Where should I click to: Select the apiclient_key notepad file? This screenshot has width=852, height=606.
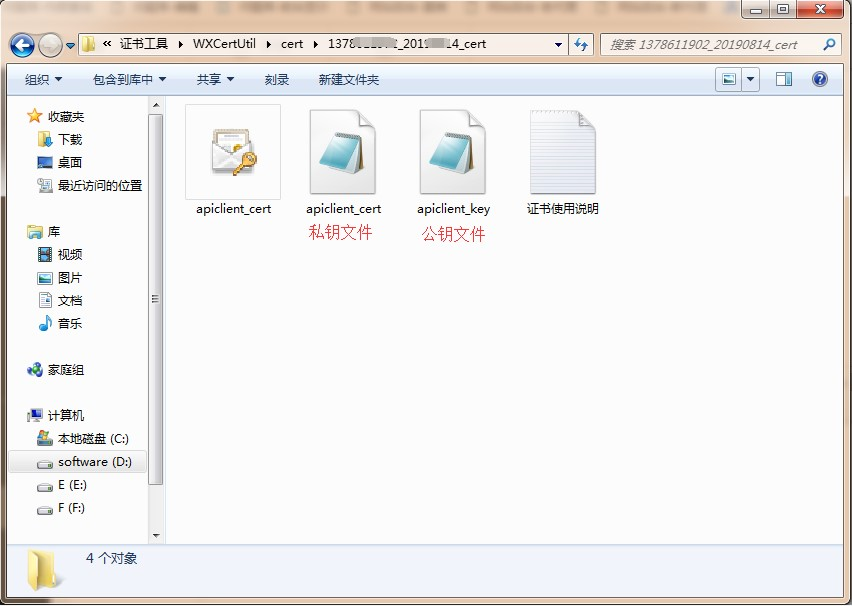click(453, 153)
